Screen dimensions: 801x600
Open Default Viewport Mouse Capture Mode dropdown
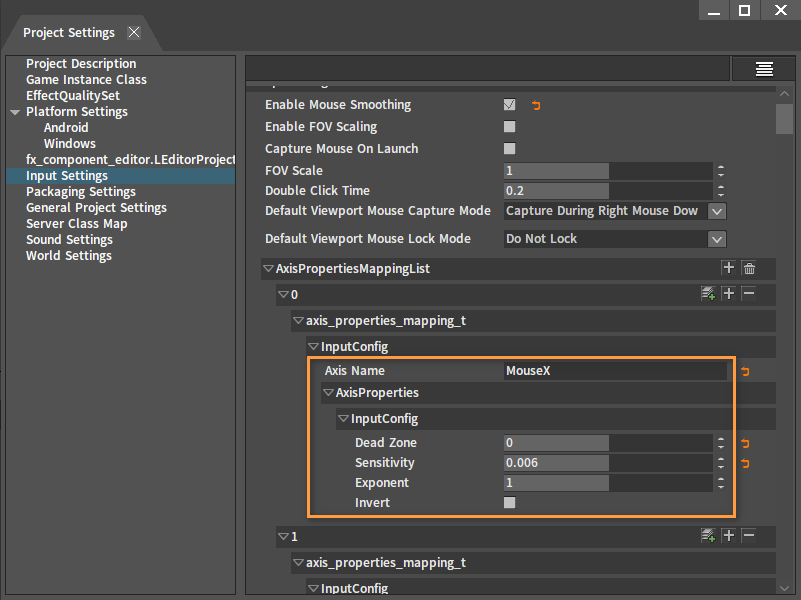point(716,211)
